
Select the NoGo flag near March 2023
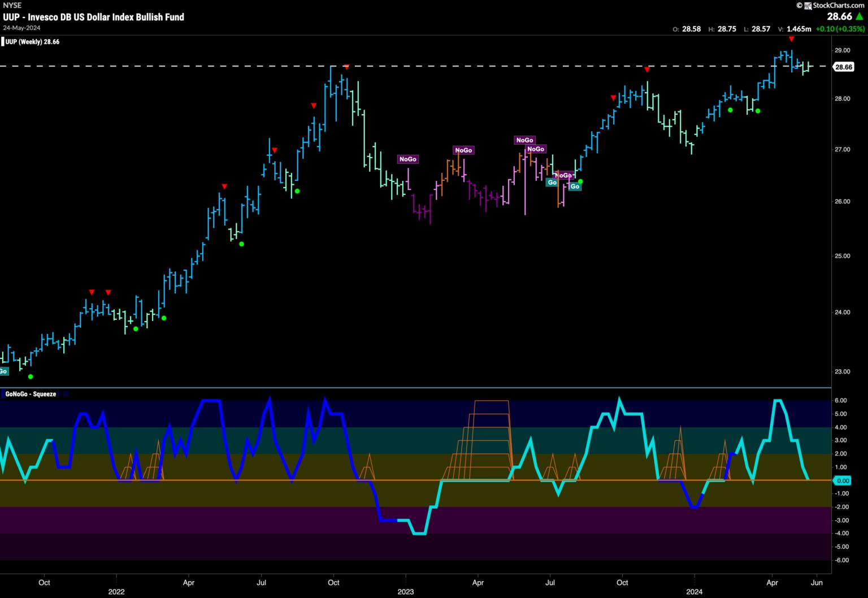tap(463, 150)
